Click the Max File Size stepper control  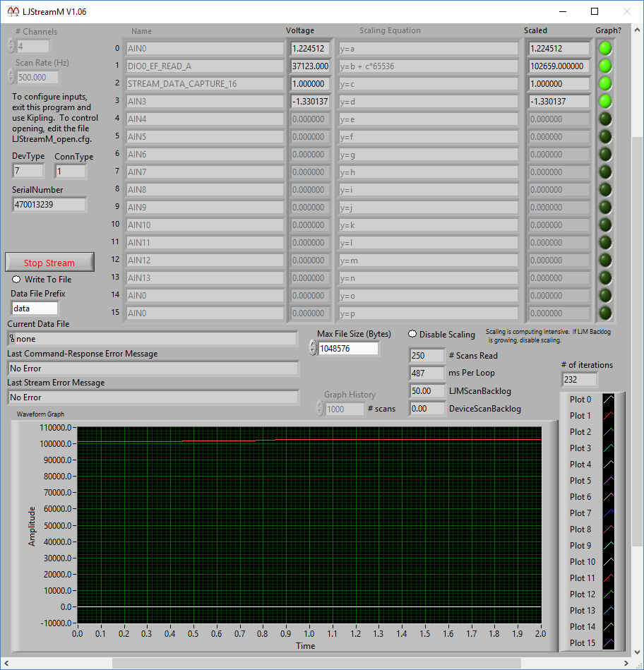pos(311,348)
